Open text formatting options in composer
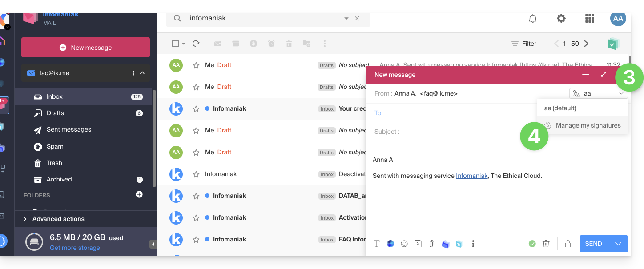Screen dimensions: 644x269 [377, 244]
